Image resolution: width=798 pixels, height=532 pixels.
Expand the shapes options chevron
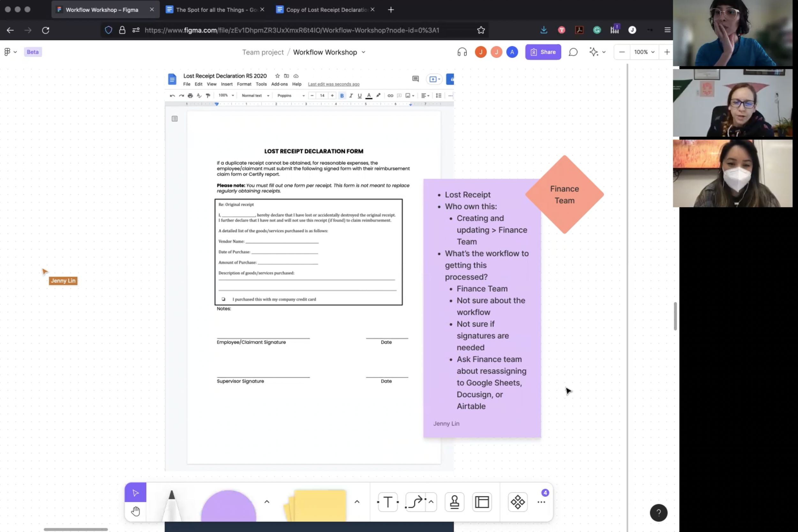(x=267, y=501)
